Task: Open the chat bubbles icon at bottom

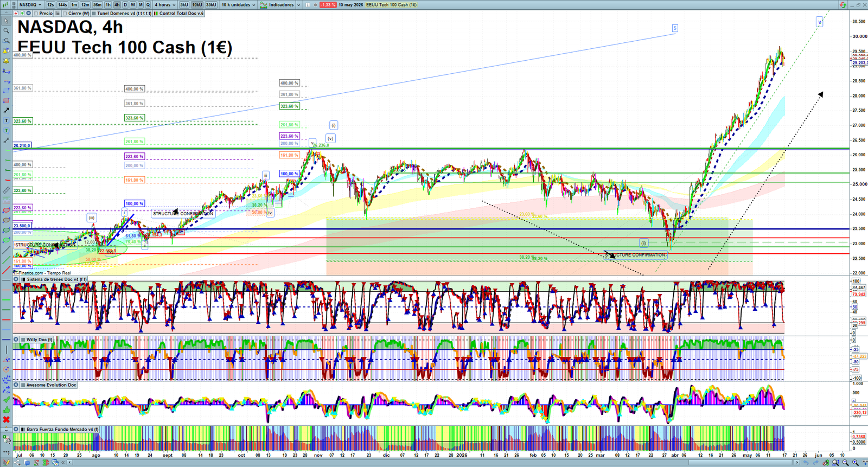Action: [x=27, y=463]
